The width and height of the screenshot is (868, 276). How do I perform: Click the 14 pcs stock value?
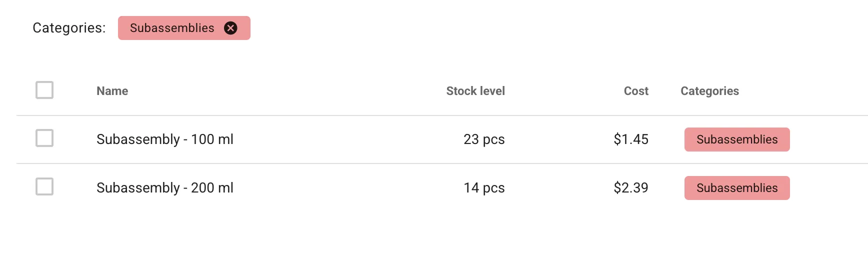[483, 188]
